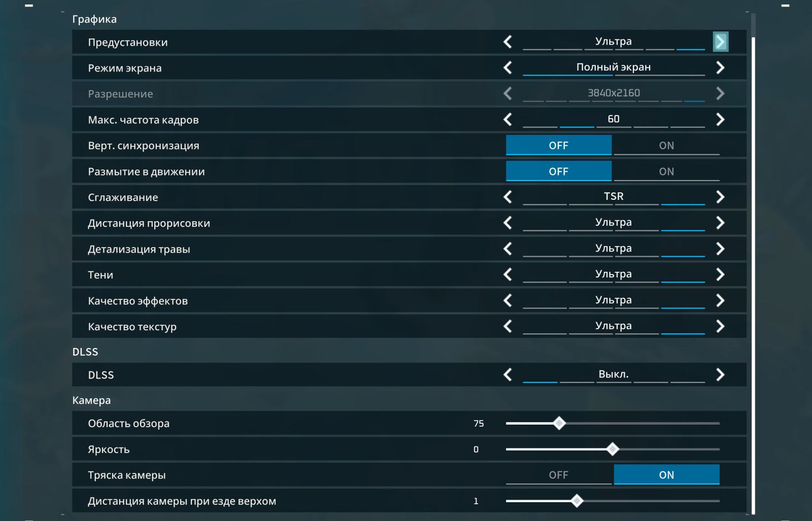Click the Область обзора slider handle

coord(559,423)
